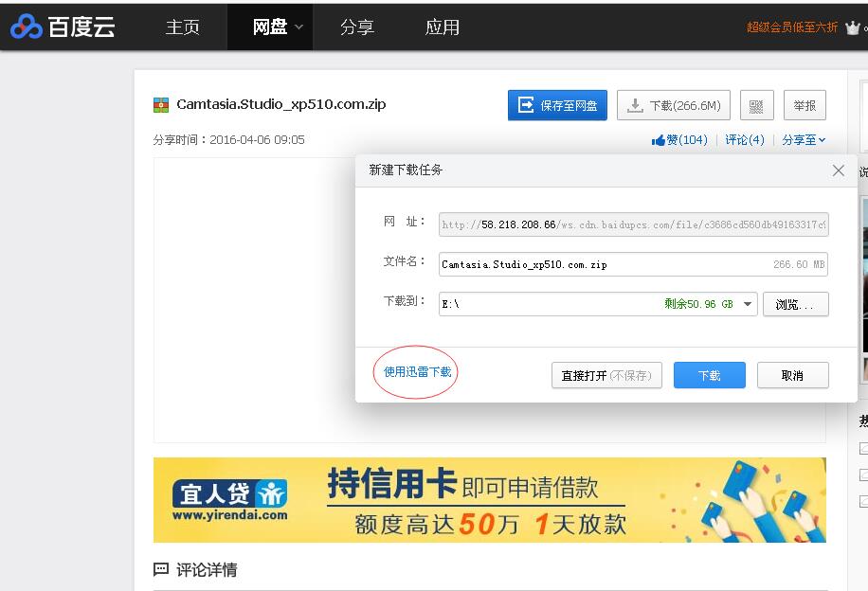Open the QR code icon beside download button
The image size is (868, 591).
pyautogui.click(x=756, y=105)
